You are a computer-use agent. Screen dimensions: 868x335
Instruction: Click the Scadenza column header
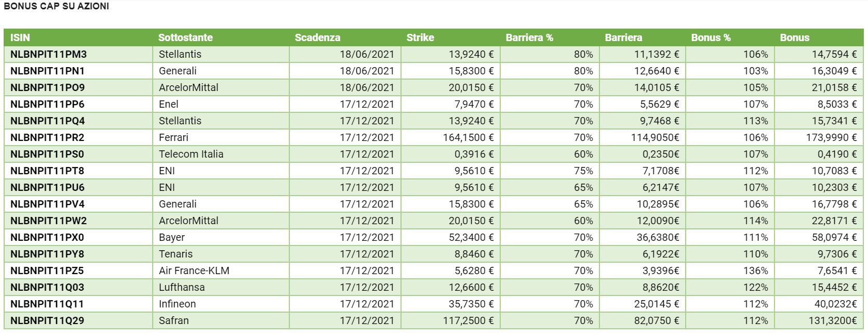click(317, 37)
